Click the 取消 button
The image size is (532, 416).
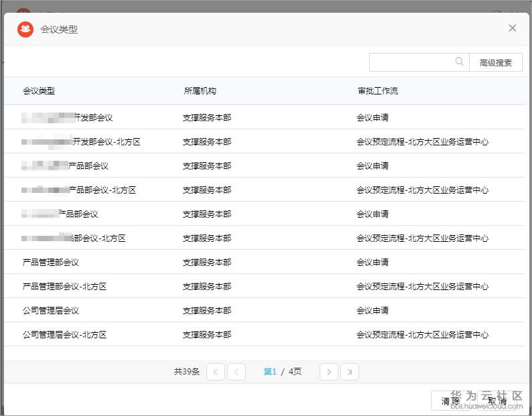[x=497, y=401]
